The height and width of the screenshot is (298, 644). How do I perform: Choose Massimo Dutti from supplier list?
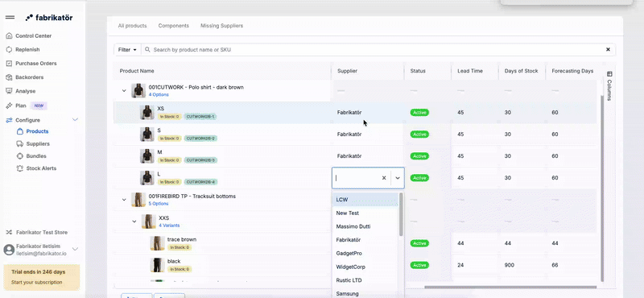pyautogui.click(x=365, y=226)
